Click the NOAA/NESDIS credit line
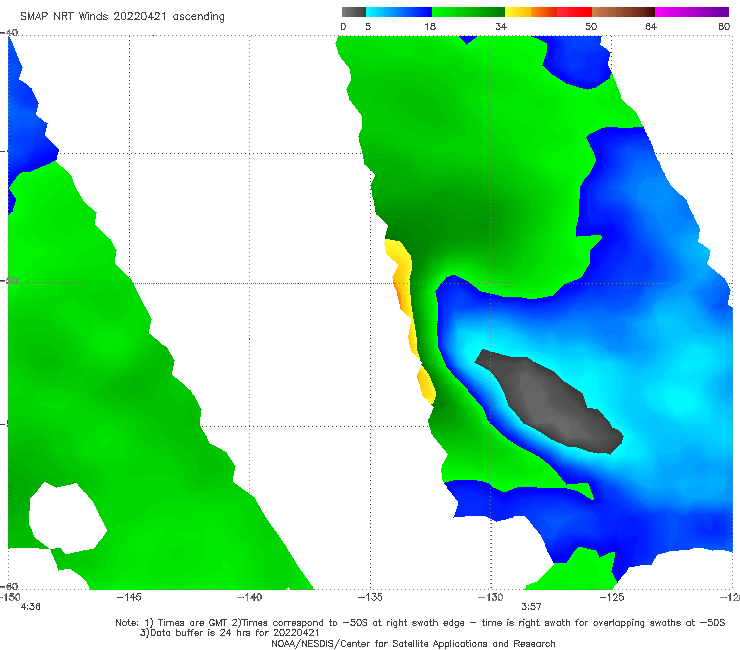The image size is (740, 650). click(413, 643)
